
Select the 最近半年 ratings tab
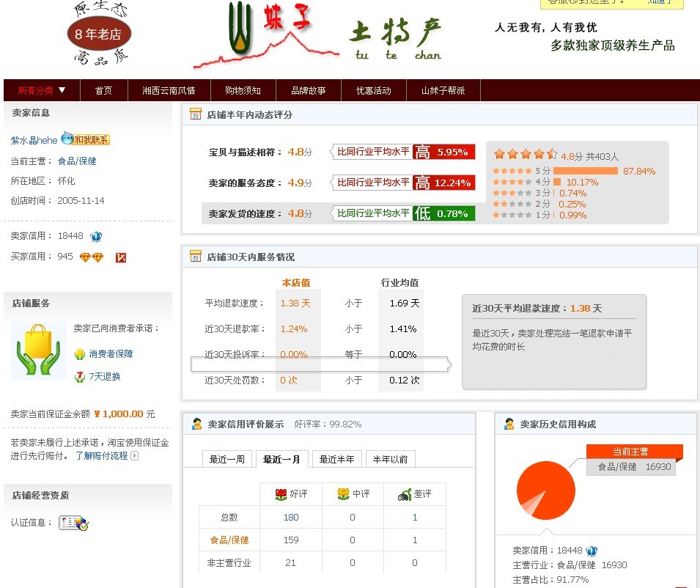tap(336, 459)
